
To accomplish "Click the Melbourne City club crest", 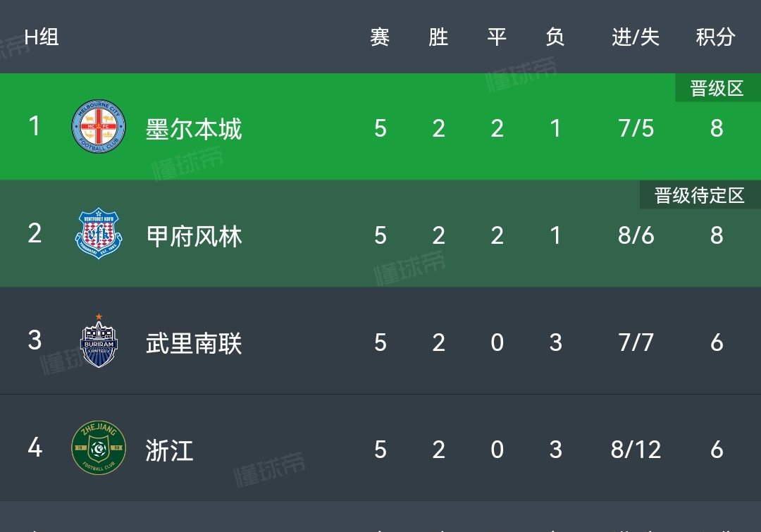I will [x=99, y=128].
